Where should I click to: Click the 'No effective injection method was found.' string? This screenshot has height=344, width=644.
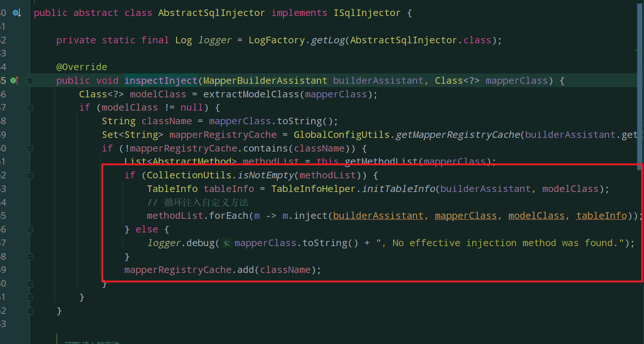[x=500, y=243]
